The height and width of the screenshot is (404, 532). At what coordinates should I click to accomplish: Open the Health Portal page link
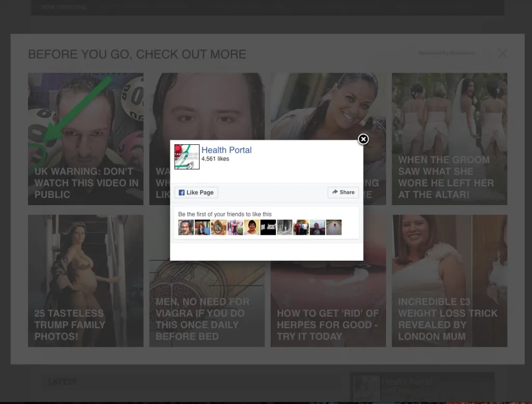pyautogui.click(x=227, y=150)
